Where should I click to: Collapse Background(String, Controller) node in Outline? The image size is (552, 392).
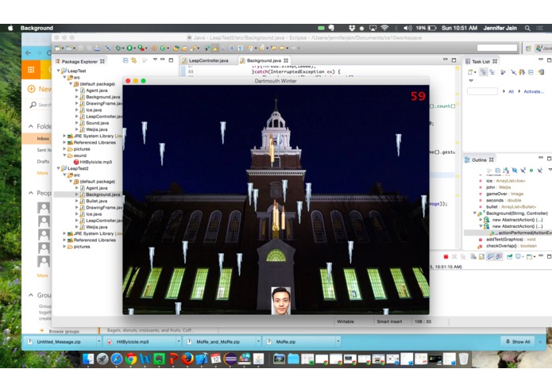click(x=474, y=213)
